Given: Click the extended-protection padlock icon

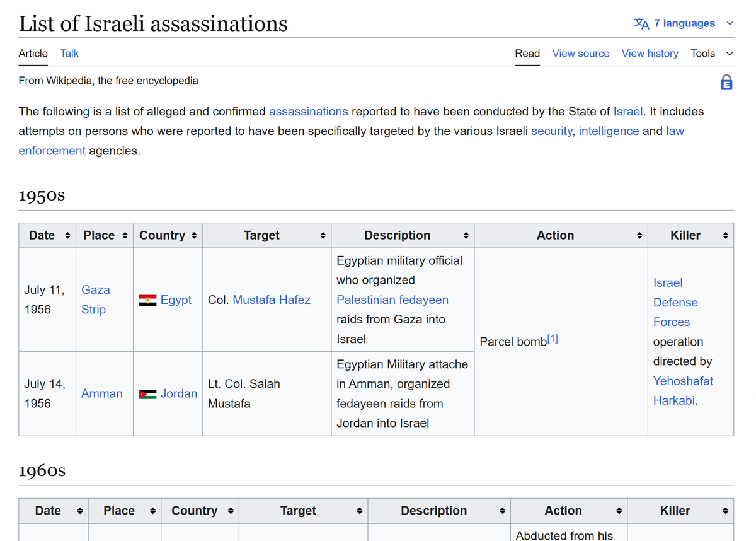Looking at the screenshot, I should click(726, 82).
